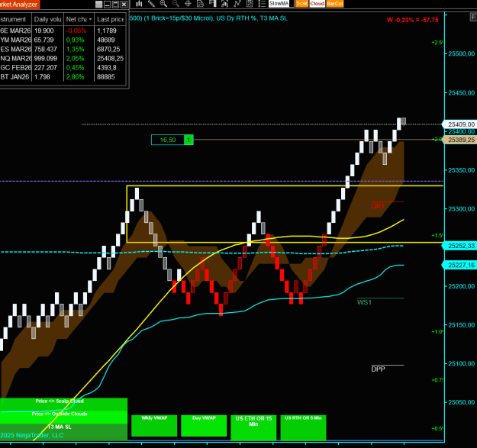This screenshot has width=477, height=448.
Task: Select the ES MAR26 instrument row
Action: point(63,50)
